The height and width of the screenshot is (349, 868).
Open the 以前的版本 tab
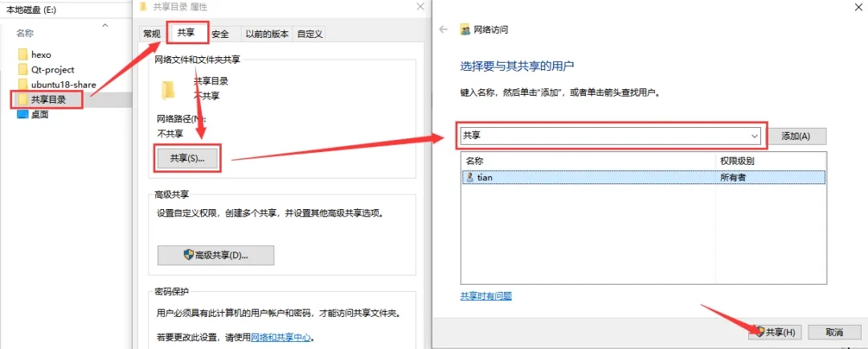pyautogui.click(x=267, y=34)
